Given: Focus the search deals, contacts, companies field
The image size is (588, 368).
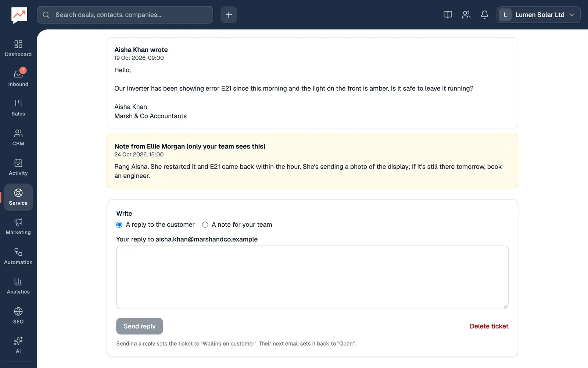Looking at the screenshot, I should [x=125, y=15].
